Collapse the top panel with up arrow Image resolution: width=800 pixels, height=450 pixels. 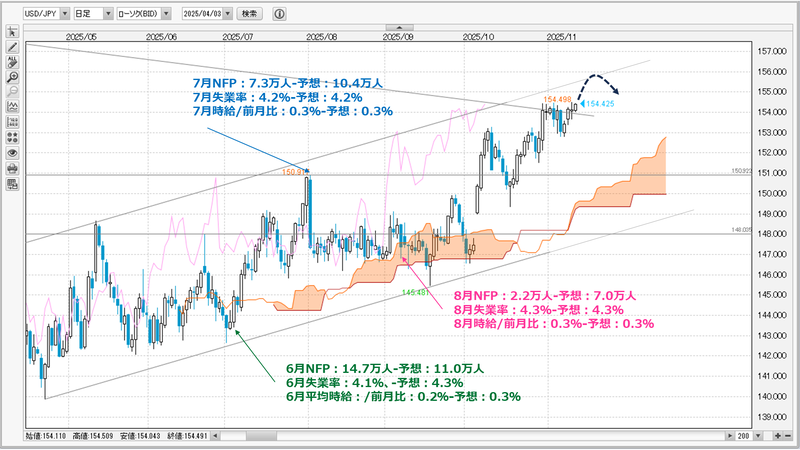click(x=399, y=28)
